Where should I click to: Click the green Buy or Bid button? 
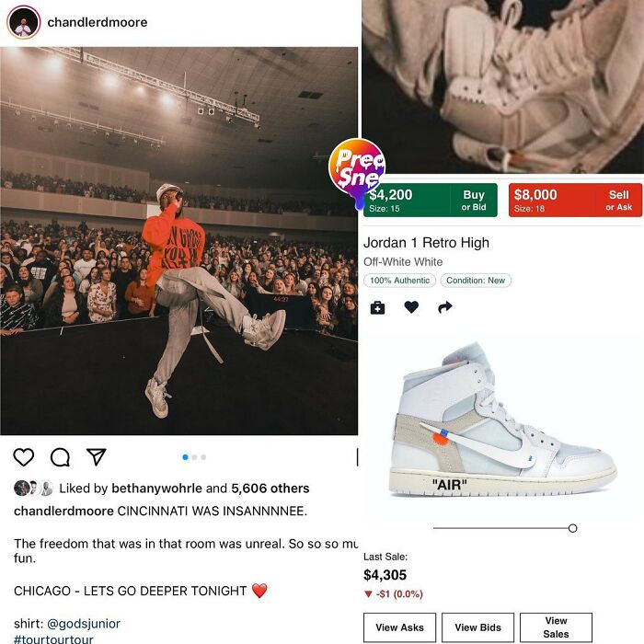pos(430,200)
